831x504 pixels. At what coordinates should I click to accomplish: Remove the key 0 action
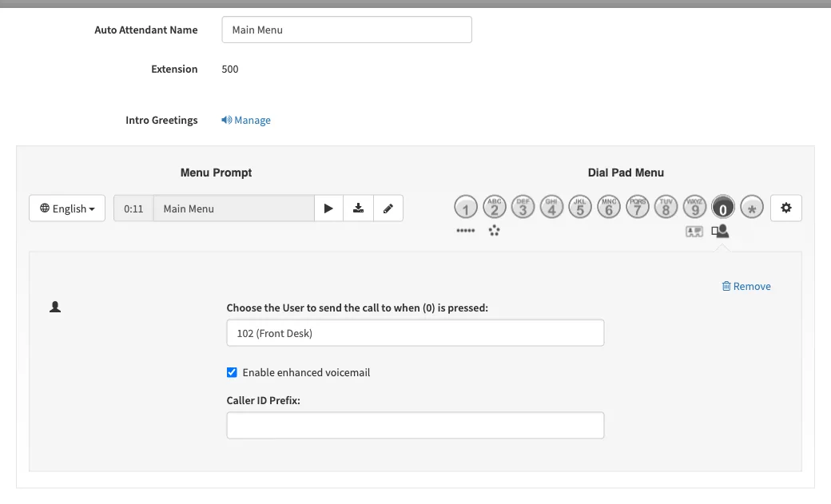point(746,286)
